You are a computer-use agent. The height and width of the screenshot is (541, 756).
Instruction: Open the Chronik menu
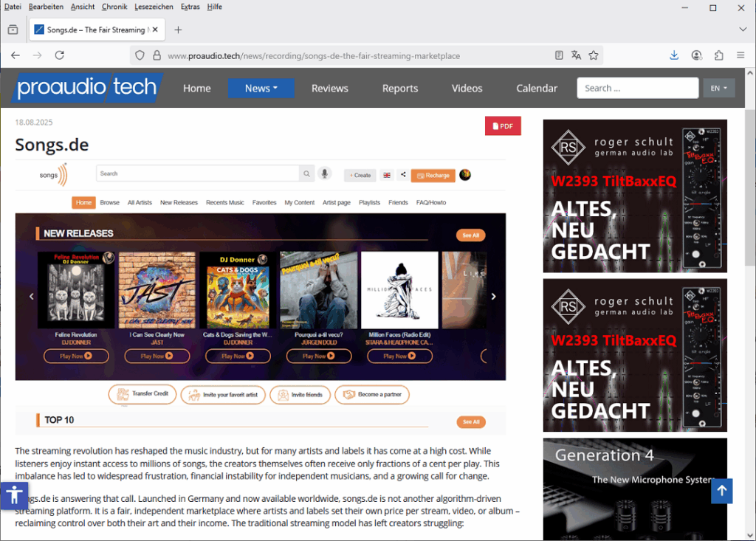pyautogui.click(x=114, y=7)
